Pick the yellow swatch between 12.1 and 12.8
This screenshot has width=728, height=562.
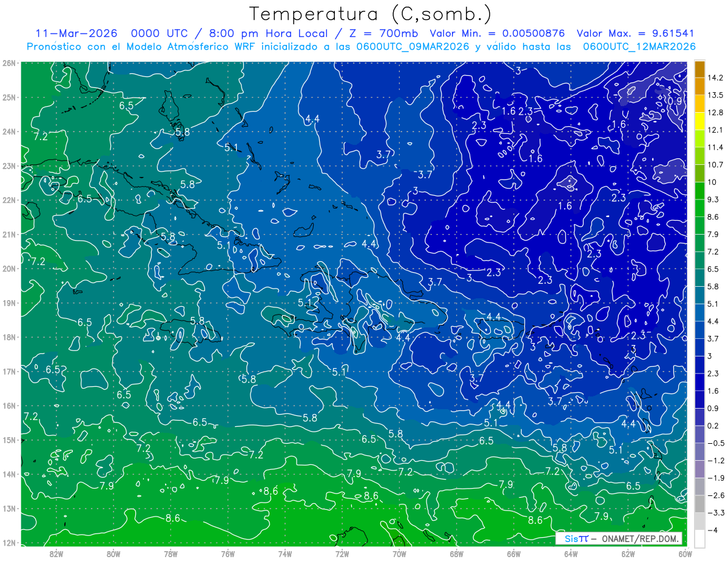[x=699, y=121]
